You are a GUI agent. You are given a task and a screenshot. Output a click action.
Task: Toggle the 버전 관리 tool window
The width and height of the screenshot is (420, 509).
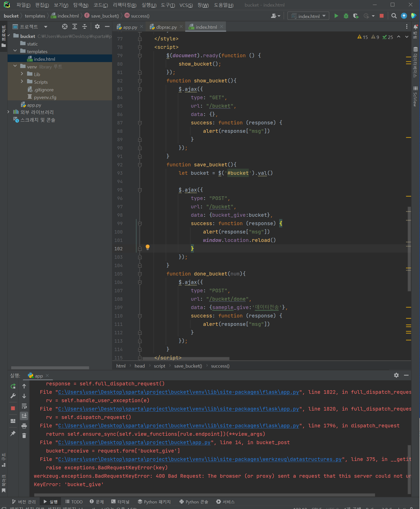(24, 502)
